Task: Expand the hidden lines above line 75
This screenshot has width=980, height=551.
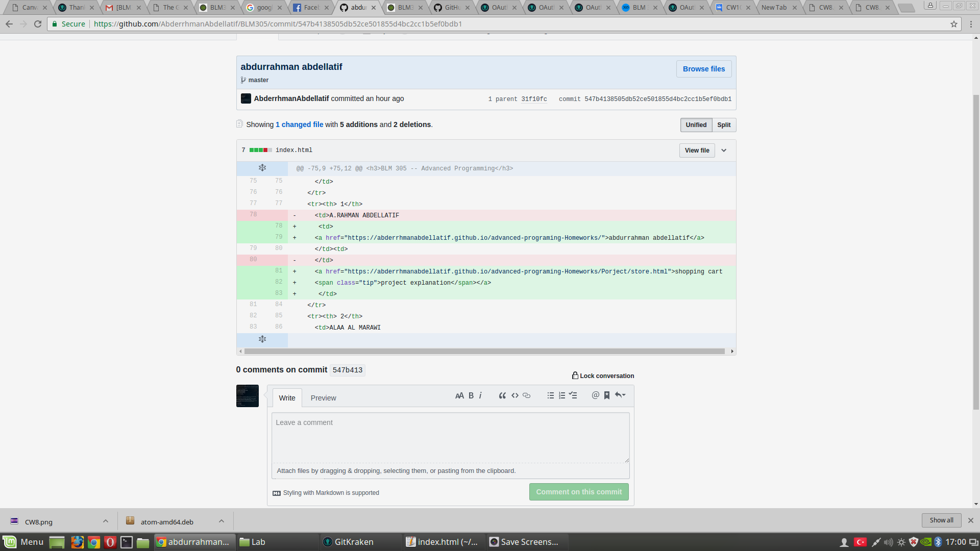Action: point(262,168)
